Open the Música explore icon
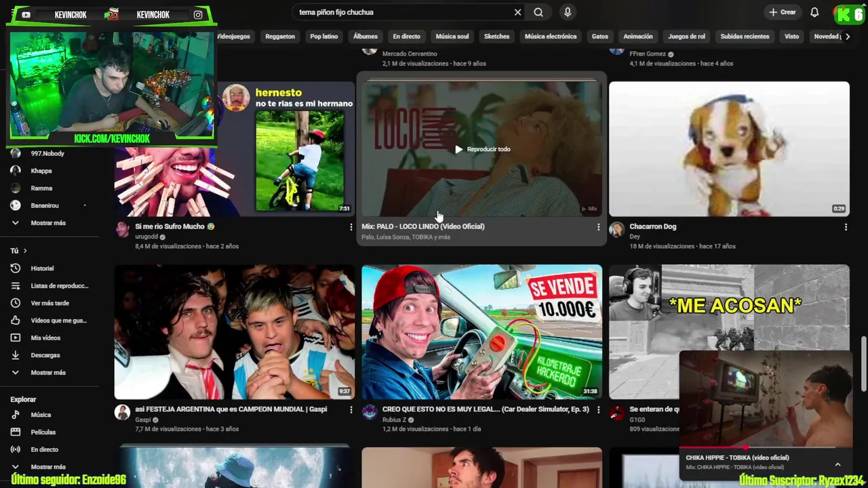868x488 pixels. (x=16, y=415)
